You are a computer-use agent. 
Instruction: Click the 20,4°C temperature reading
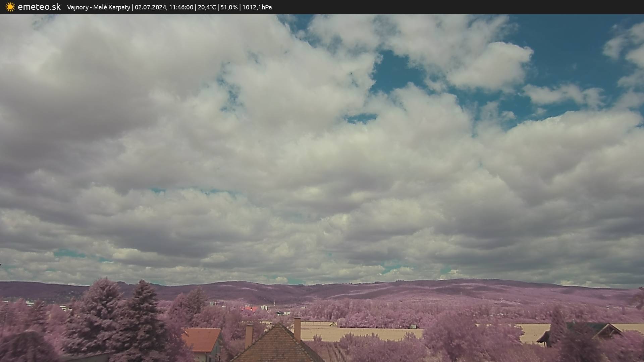(207, 7)
